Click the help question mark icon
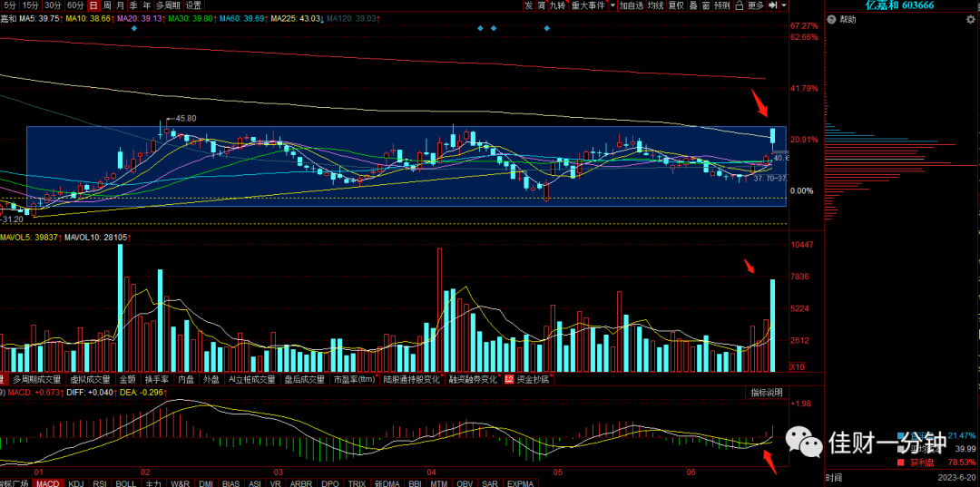This screenshot has width=980, height=487. [x=831, y=20]
